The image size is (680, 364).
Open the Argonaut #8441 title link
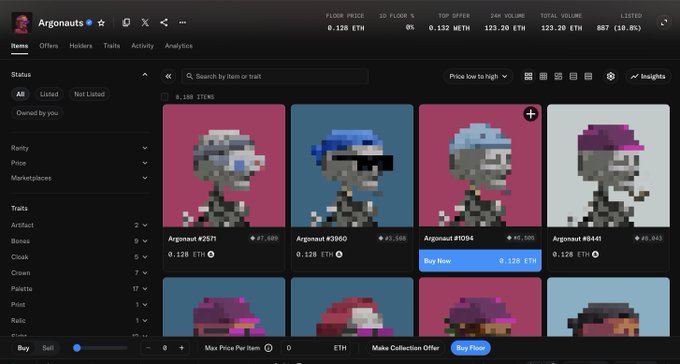[x=577, y=239]
